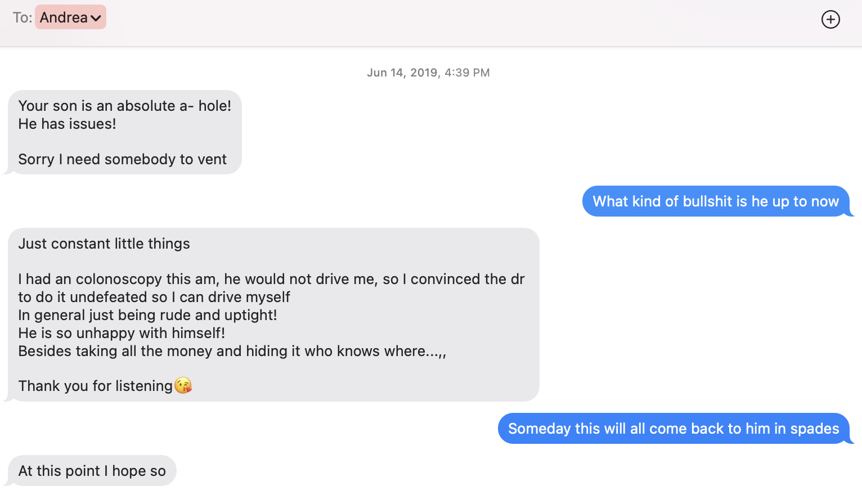Click the colonoscopy sentence in the gray bubble

tap(271, 288)
